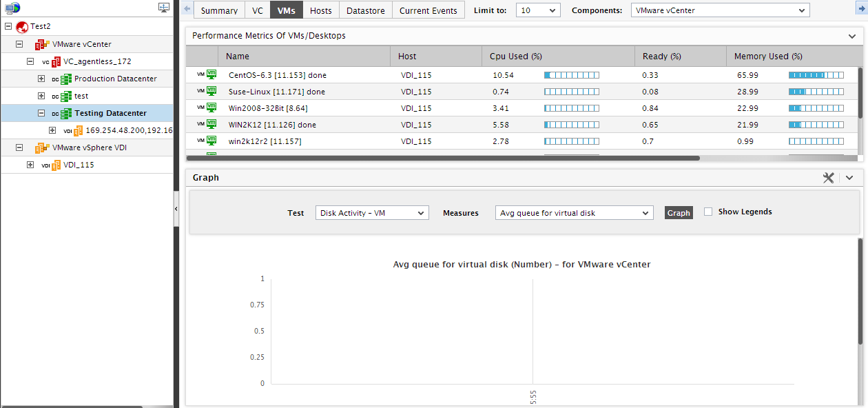The image size is (868, 408).
Task: Click the VM icon for Win2008-32Bit
Action: coord(212,108)
